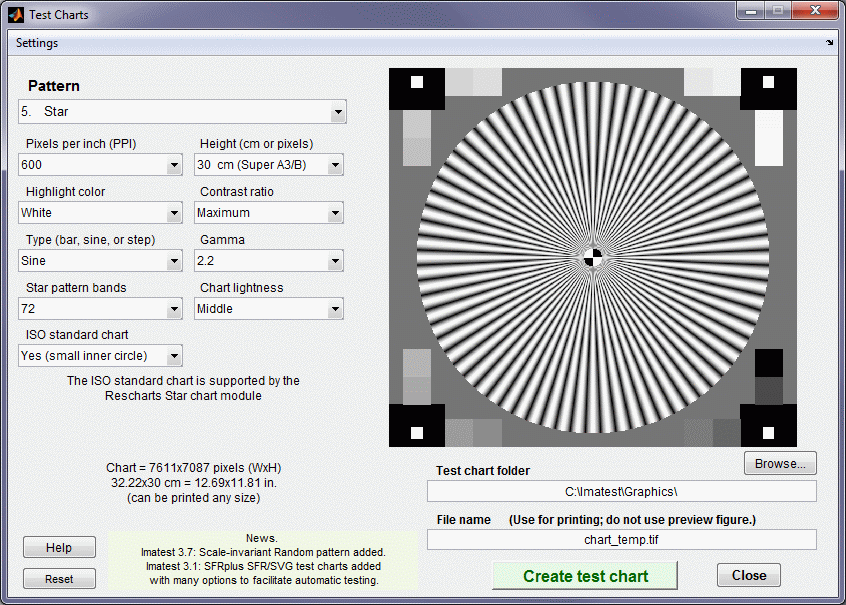Click the Test chart folder path field
The width and height of the screenshot is (846, 605).
tap(622, 492)
